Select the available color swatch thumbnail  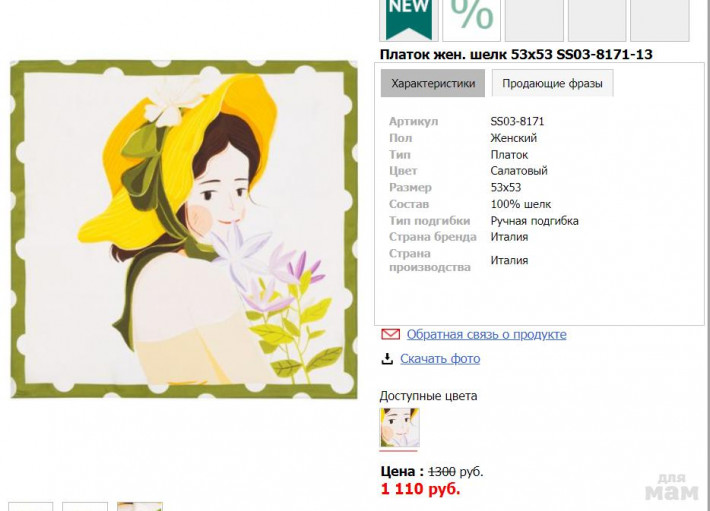point(399,427)
